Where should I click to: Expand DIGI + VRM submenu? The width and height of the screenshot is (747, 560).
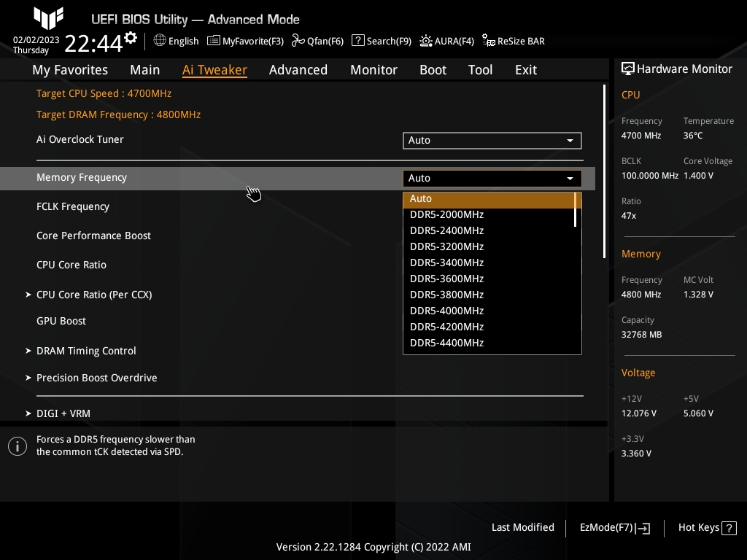[x=58, y=414]
